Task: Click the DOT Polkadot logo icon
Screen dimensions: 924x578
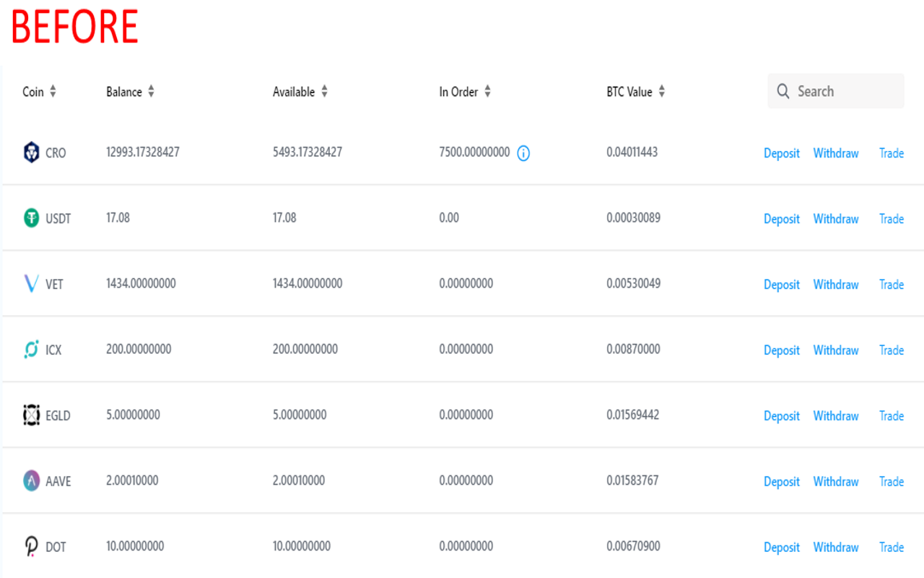Action: coord(31,546)
